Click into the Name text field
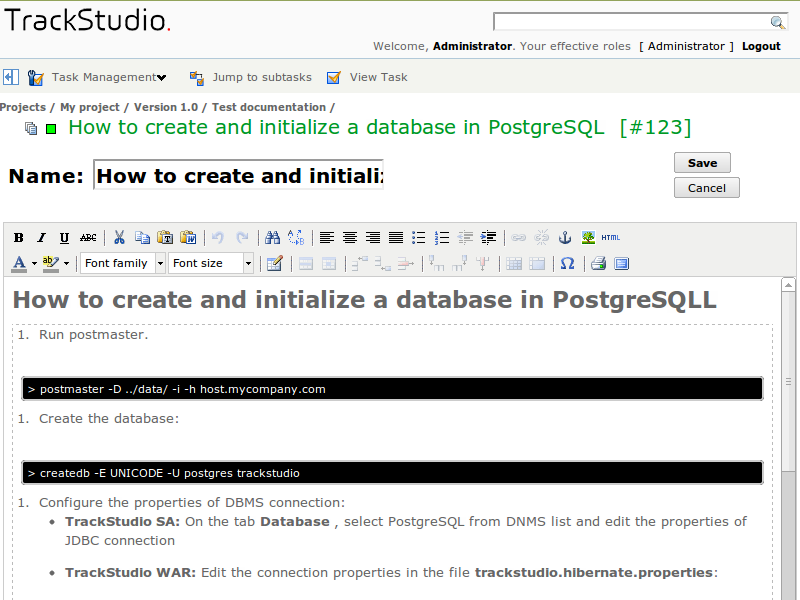The image size is (800, 600). click(x=238, y=175)
